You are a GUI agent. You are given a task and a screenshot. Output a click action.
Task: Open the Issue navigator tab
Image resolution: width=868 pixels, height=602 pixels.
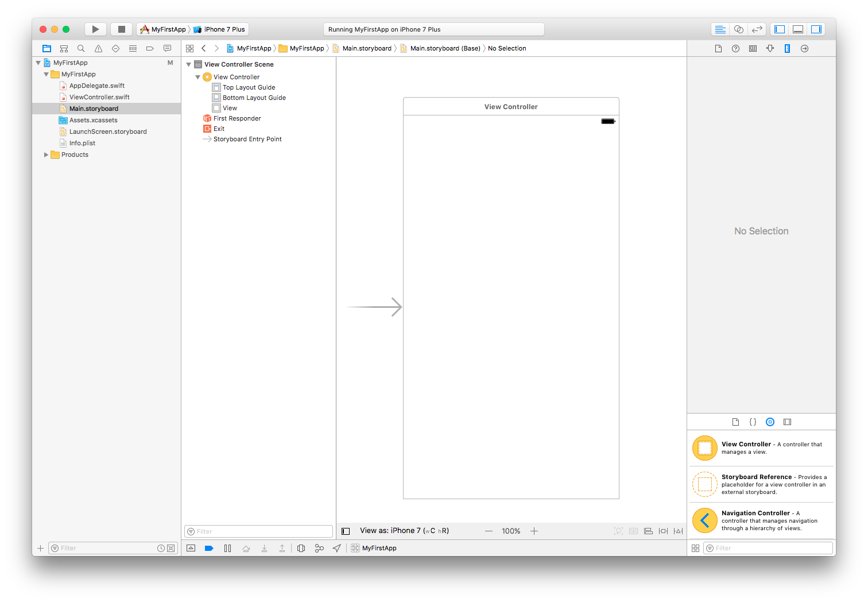point(98,48)
